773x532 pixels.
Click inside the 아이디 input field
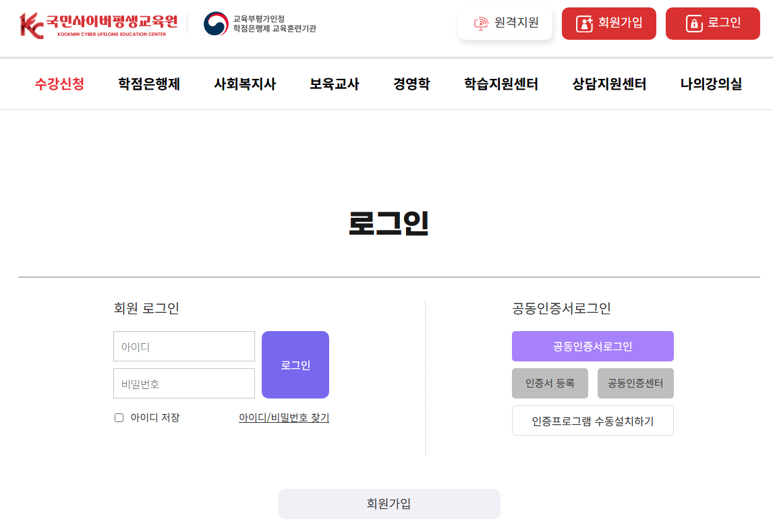183,346
